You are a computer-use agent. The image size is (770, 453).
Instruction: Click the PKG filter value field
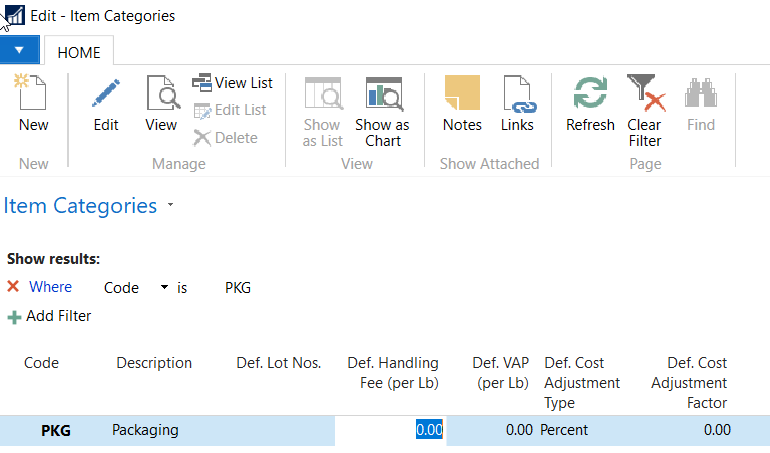pyautogui.click(x=238, y=288)
